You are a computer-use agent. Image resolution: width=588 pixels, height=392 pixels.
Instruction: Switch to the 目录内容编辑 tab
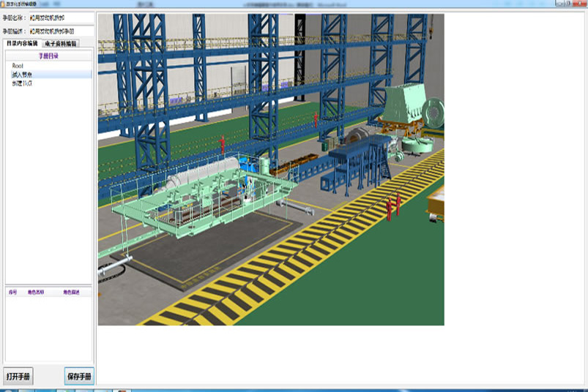pyautogui.click(x=22, y=44)
